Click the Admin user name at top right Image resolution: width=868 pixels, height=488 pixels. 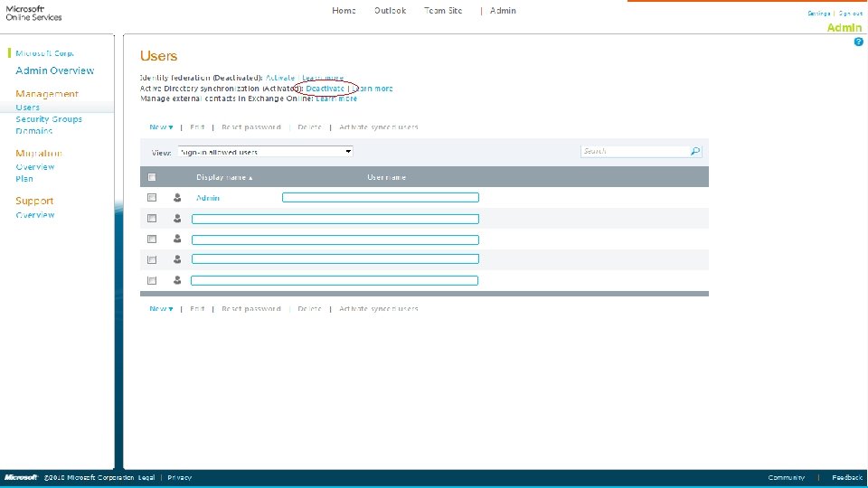(844, 28)
